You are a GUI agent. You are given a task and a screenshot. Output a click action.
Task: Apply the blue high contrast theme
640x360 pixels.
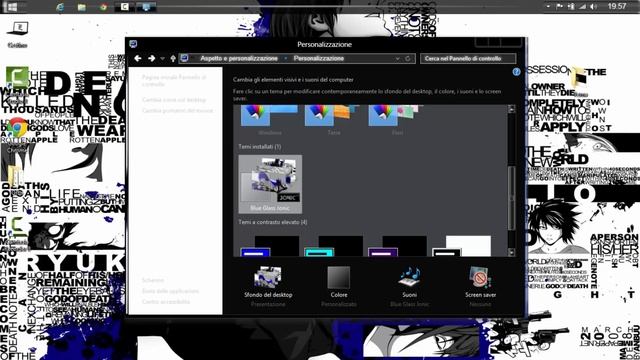[x=270, y=245]
